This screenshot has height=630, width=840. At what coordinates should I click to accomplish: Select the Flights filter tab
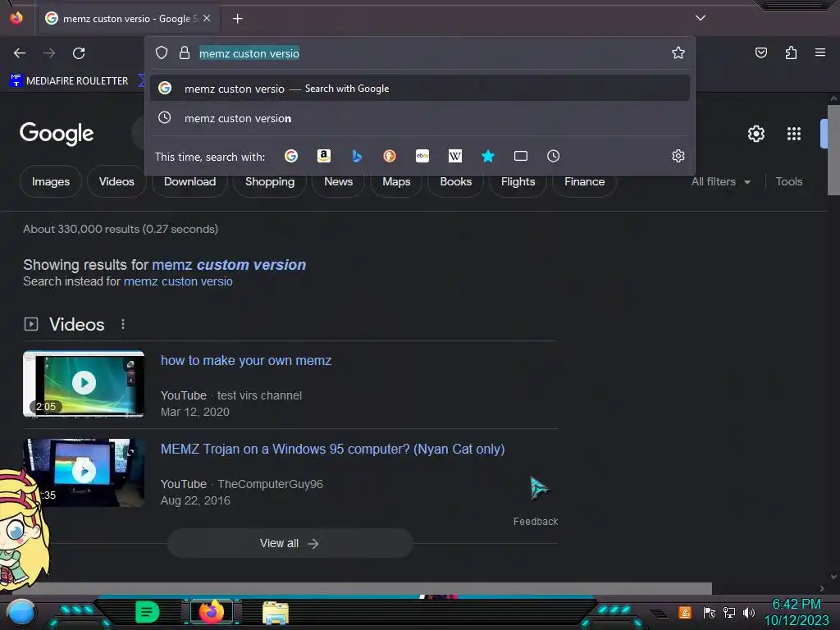click(518, 181)
